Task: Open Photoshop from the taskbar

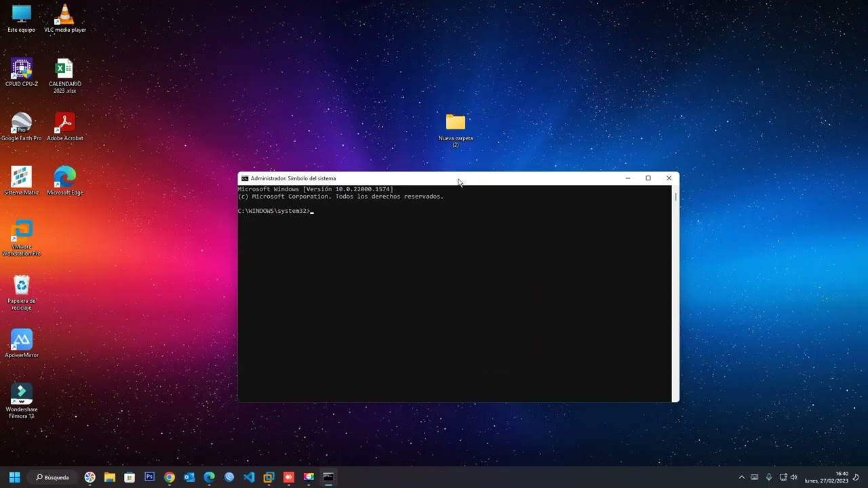Action: coord(149,477)
